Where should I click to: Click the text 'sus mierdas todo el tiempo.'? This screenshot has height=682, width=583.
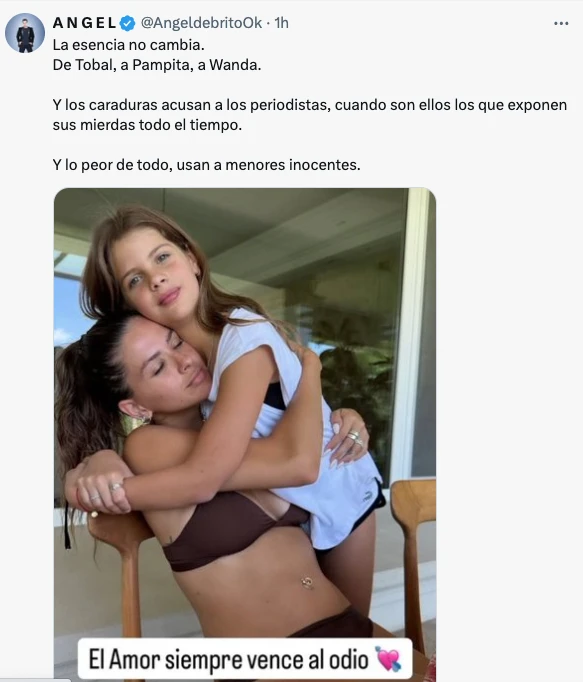point(147,125)
